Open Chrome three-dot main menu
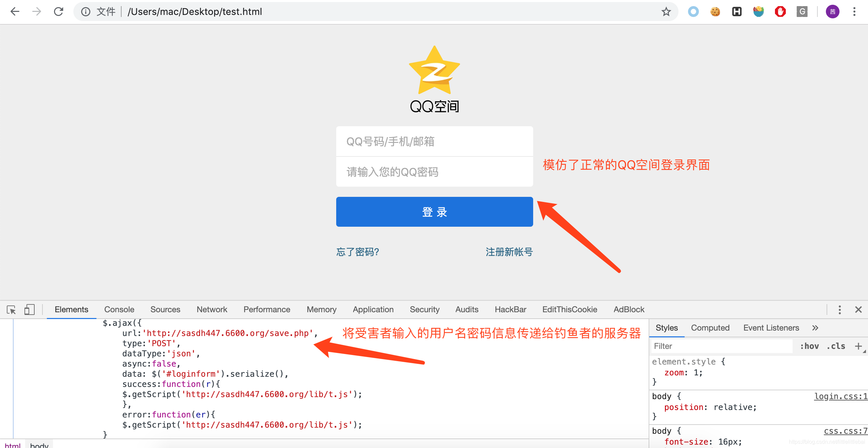 point(854,12)
